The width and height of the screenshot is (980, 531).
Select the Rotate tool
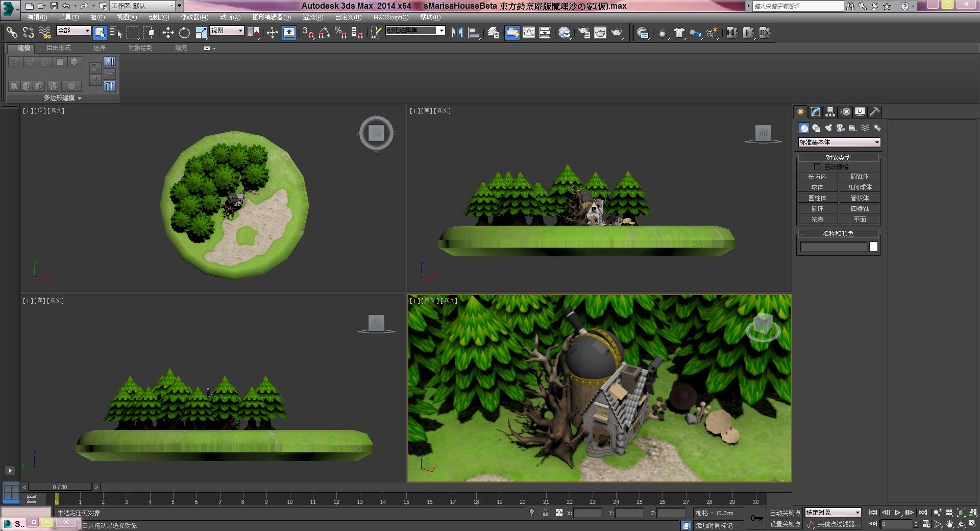click(x=184, y=33)
